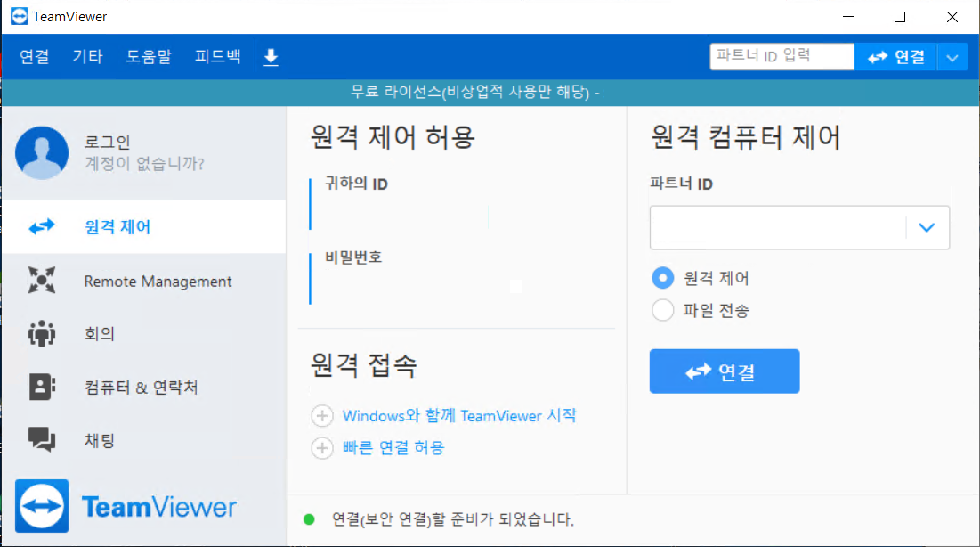Click the 원격 제어 arrows icon in sidebar

42,226
